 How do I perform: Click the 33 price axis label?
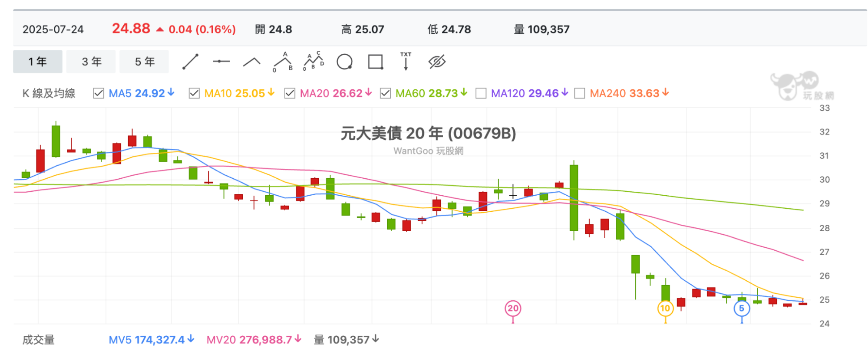(x=825, y=108)
